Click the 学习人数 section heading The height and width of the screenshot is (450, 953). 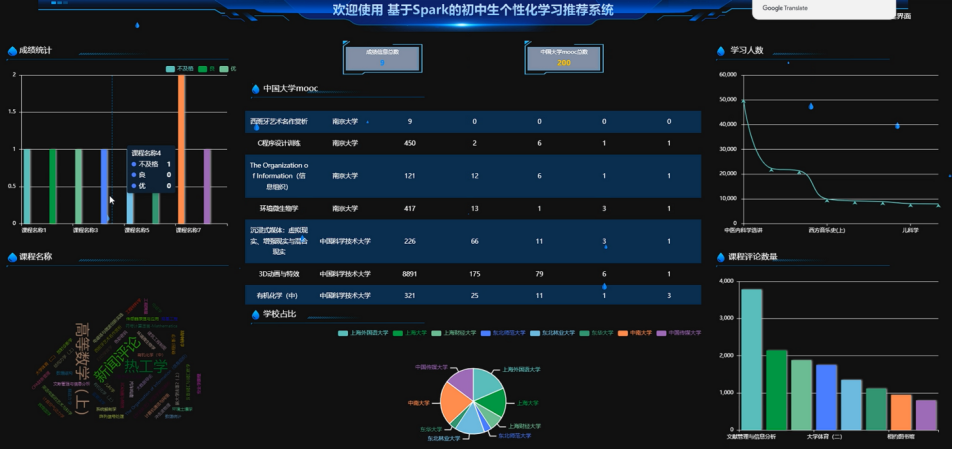747,50
